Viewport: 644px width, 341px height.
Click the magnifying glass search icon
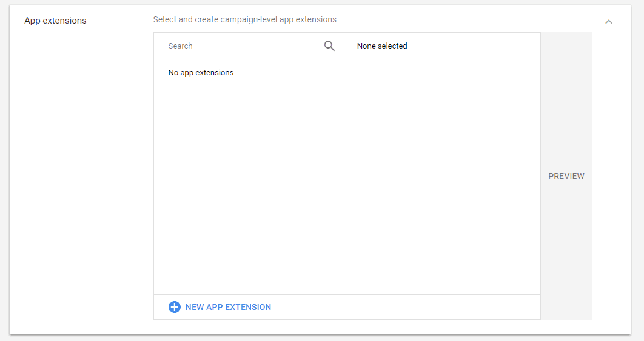pyautogui.click(x=329, y=46)
